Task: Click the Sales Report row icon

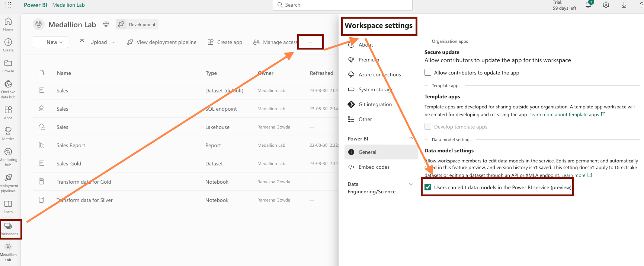Action: click(42, 145)
